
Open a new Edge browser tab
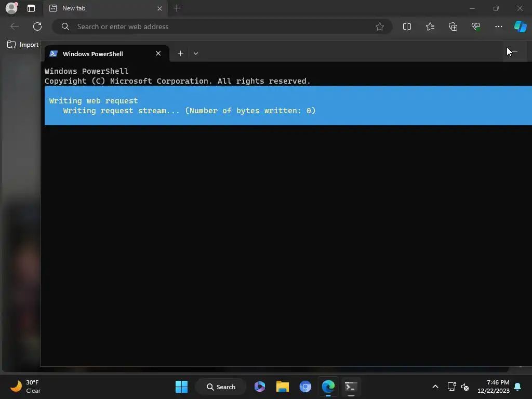click(x=177, y=8)
